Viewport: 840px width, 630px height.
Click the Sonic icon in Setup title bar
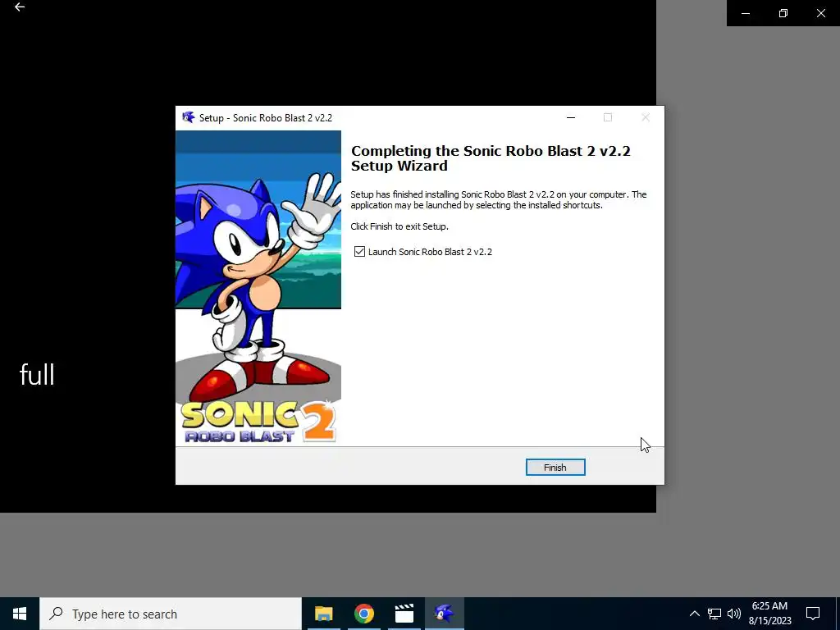tap(188, 117)
